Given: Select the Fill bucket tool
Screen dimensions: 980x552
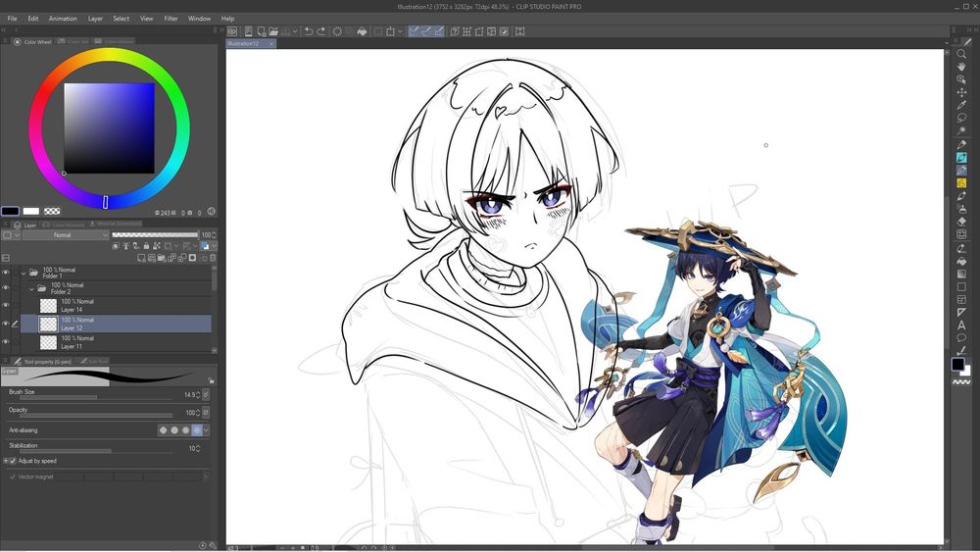Looking at the screenshot, I should 961,262.
